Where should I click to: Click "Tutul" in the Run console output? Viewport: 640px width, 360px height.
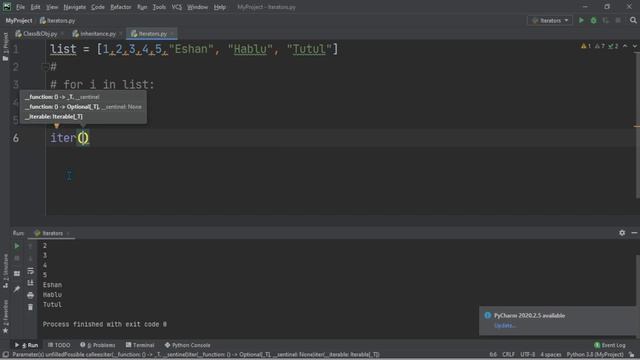click(x=52, y=304)
